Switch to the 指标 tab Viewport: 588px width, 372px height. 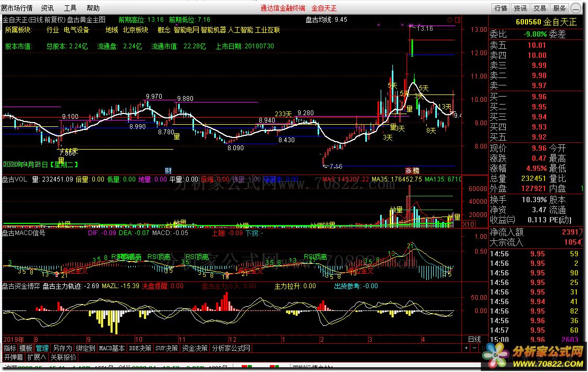tap(10, 348)
